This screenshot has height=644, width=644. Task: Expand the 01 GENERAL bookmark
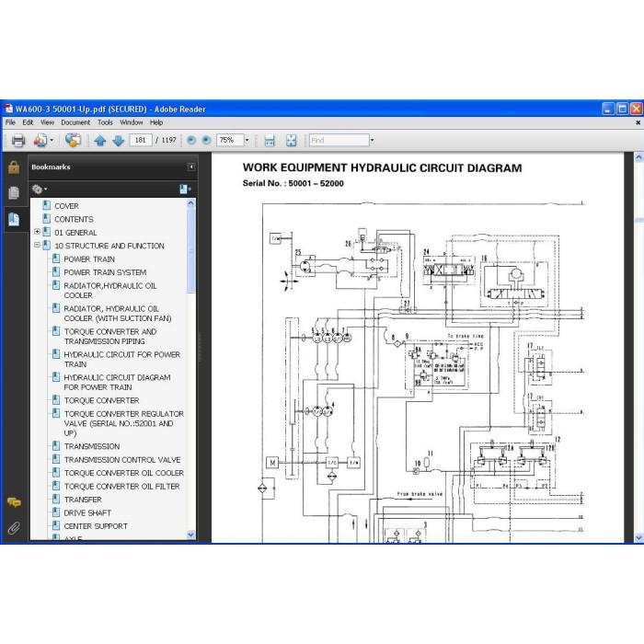(37, 232)
